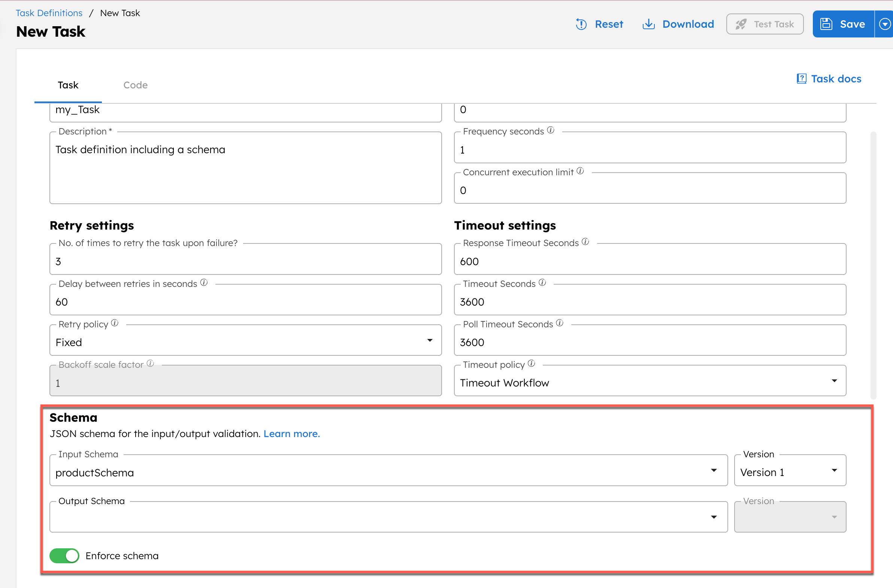
Task: Click the info icon beside Retry policy
Action: point(115,323)
